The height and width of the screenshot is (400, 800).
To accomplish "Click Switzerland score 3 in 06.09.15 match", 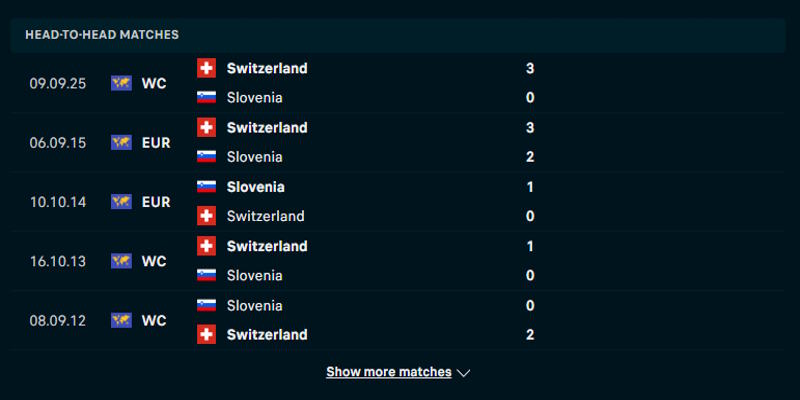I will pyautogui.click(x=530, y=128).
